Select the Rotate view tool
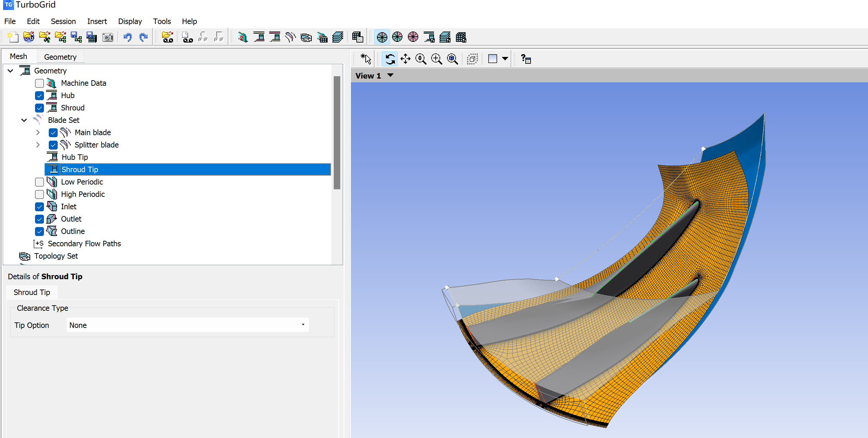The image size is (868, 438). pyautogui.click(x=390, y=59)
